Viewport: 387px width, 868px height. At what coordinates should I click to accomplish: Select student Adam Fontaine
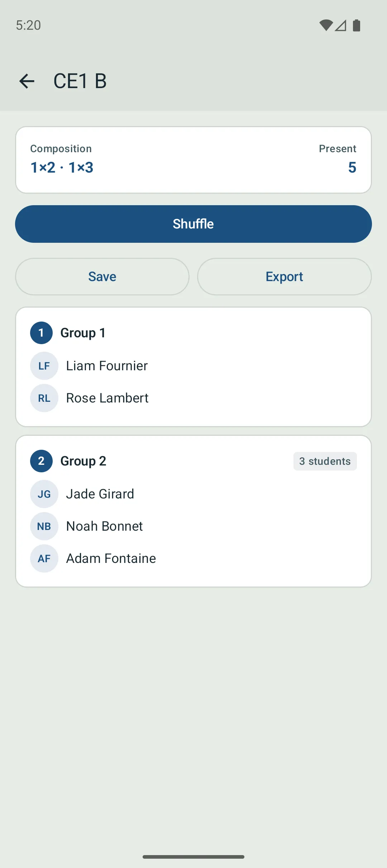(x=111, y=558)
